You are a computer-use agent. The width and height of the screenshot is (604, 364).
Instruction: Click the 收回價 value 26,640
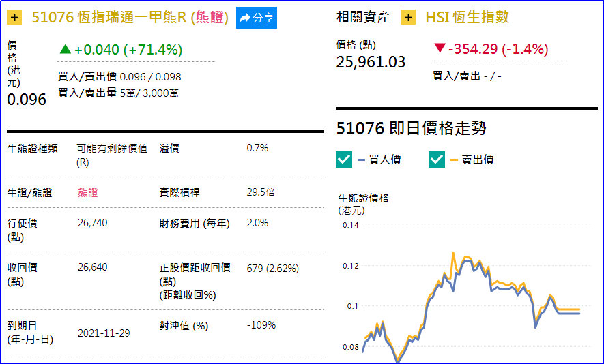click(92, 267)
